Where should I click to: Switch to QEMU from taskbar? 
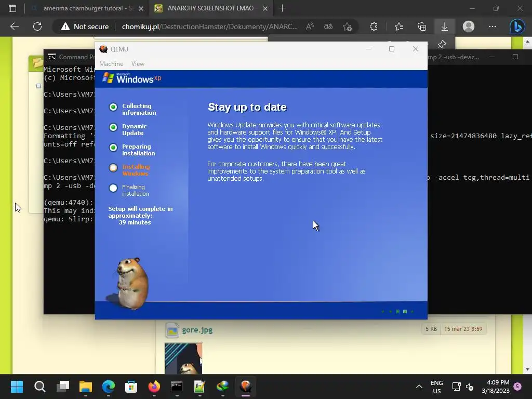point(246,387)
